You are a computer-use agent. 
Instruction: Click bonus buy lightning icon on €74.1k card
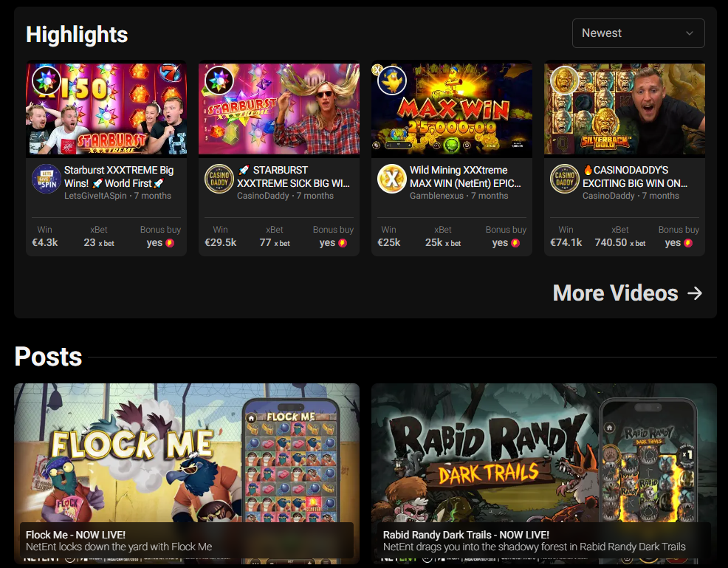click(688, 243)
